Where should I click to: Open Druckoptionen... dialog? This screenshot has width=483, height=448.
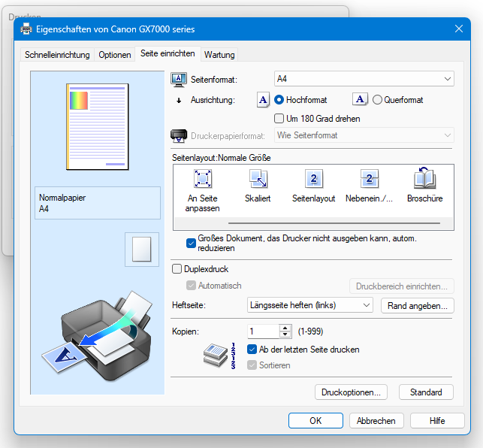click(x=351, y=392)
